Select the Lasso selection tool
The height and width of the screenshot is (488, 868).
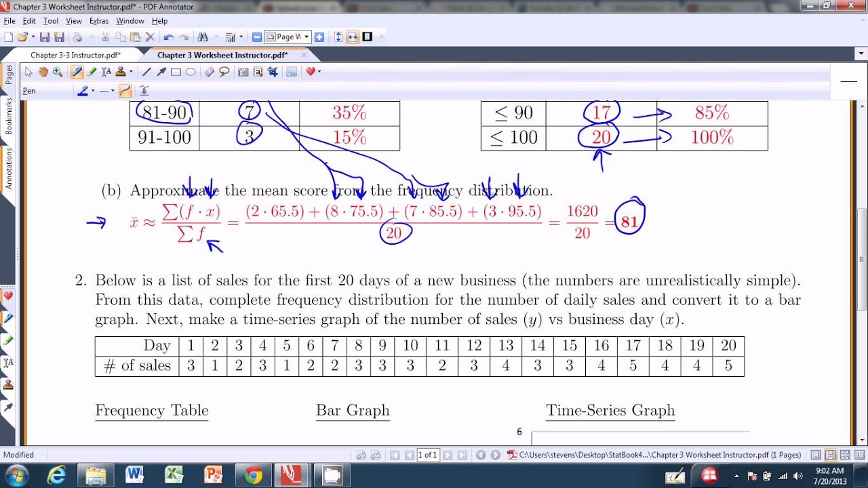(x=224, y=72)
